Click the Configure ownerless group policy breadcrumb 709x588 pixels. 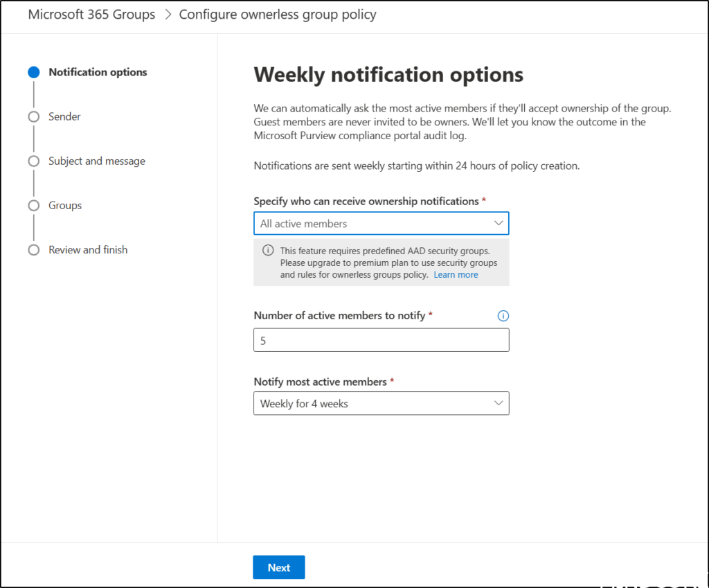point(278,15)
